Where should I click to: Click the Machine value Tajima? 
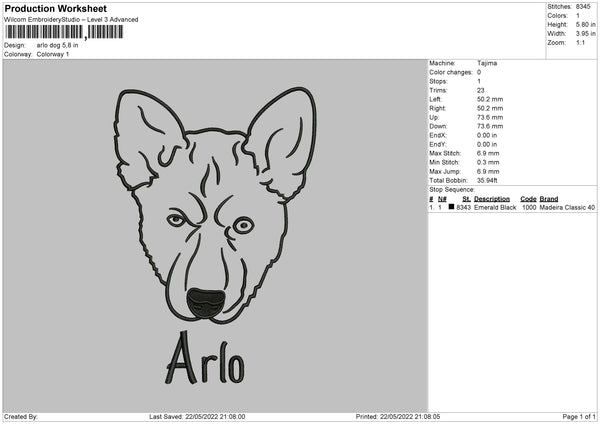tap(487, 63)
